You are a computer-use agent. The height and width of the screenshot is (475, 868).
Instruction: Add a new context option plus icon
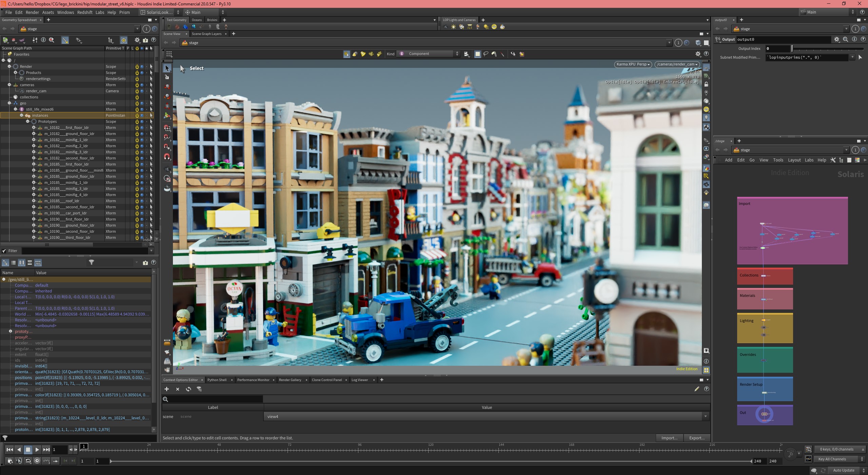pyautogui.click(x=166, y=389)
